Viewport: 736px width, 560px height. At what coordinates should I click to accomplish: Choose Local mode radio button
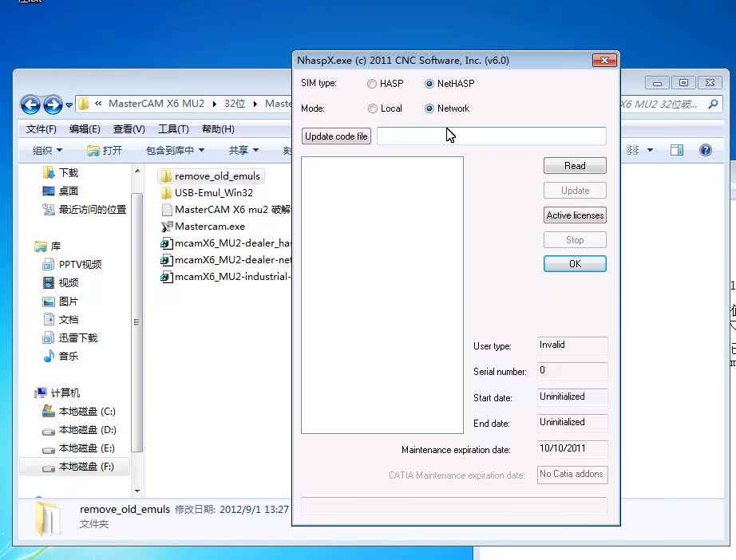point(373,108)
